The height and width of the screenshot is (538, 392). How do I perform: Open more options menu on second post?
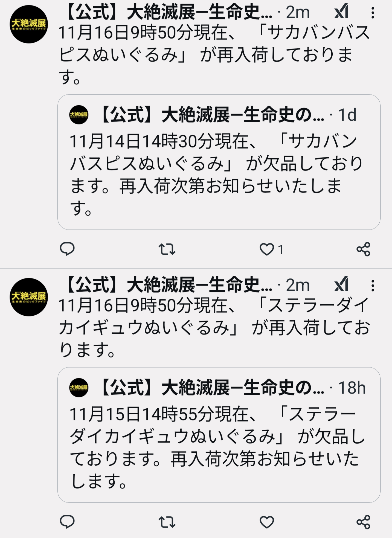point(373,285)
